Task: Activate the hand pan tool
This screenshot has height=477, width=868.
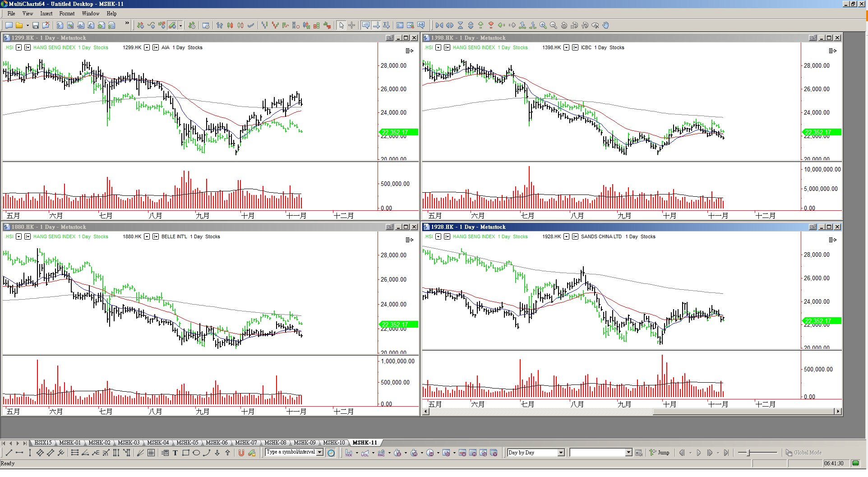Action: pyautogui.click(x=606, y=25)
